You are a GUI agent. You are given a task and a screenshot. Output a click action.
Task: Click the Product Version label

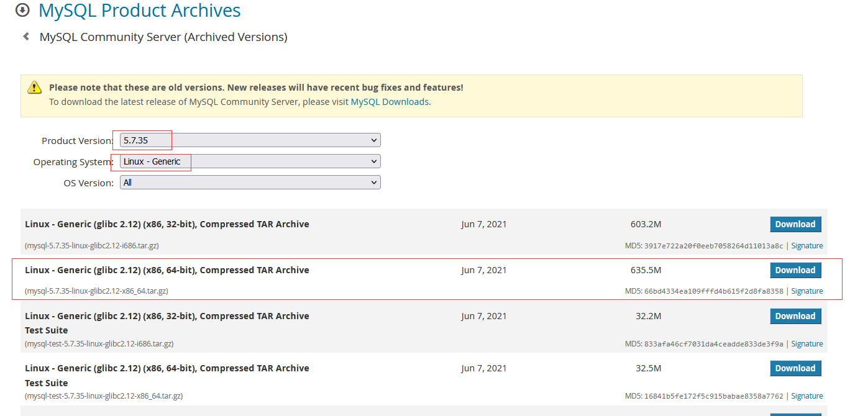point(78,141)
